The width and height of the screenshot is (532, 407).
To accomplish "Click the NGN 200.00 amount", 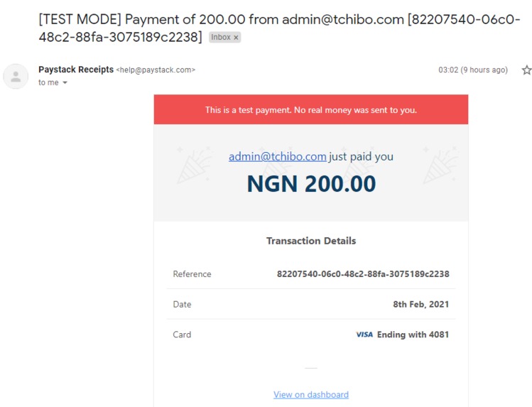I will [x=311, y=184].
